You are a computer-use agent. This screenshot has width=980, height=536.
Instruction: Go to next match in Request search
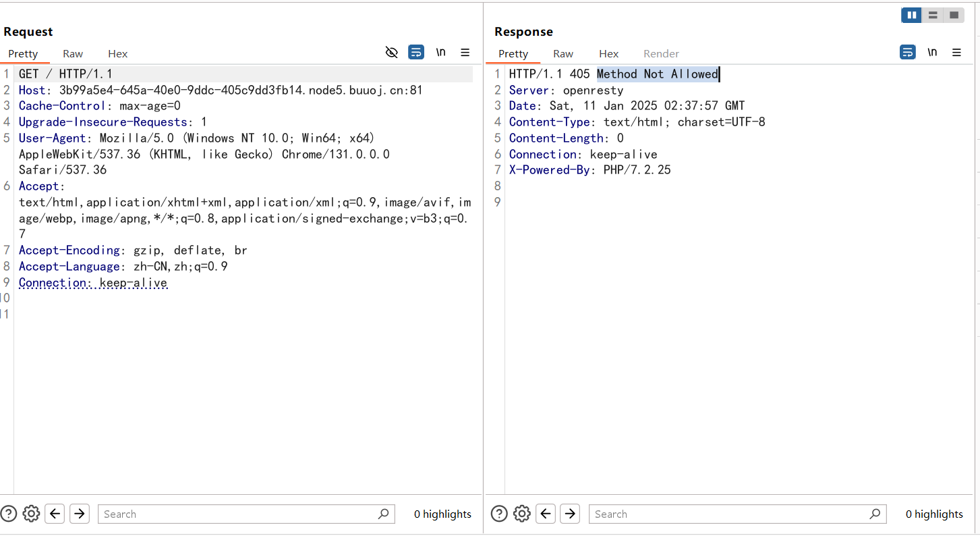80,514
